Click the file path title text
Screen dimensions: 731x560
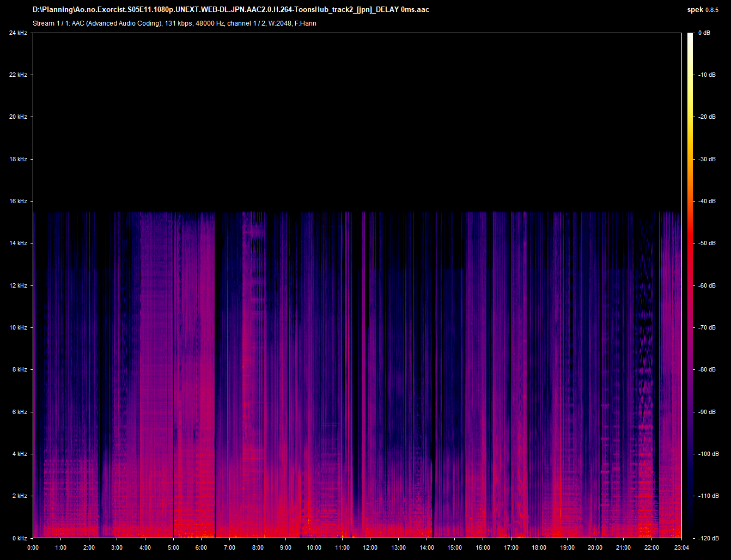(230, 10)
